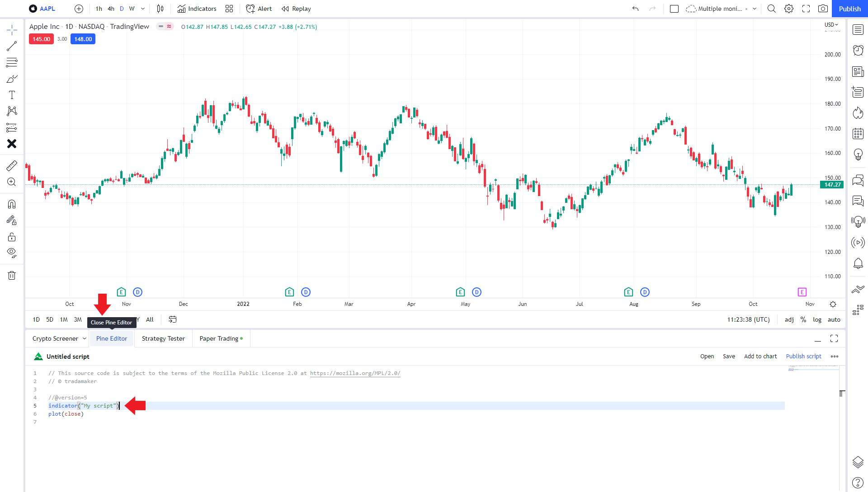Viewport: 868px width, 492px height.
Task: Enable logarithmic scale with 'log'
Action: [817, 319]
